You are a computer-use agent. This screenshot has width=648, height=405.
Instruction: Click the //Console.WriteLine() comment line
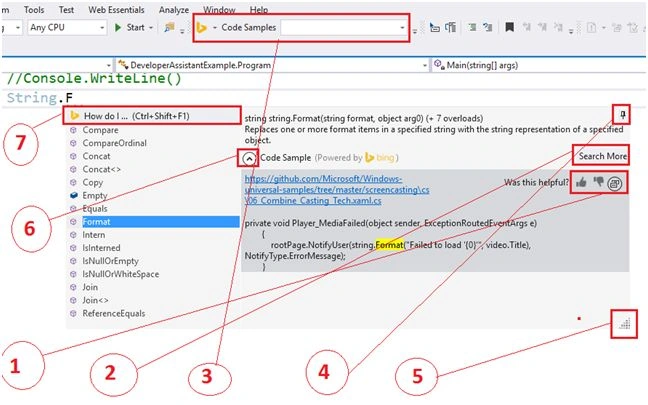(94, 79)
